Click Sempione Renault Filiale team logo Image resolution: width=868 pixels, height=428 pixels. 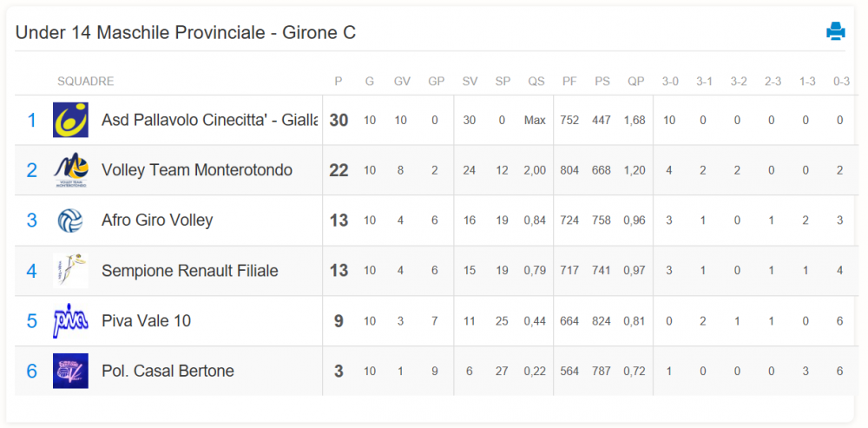(x=70, y=270)
